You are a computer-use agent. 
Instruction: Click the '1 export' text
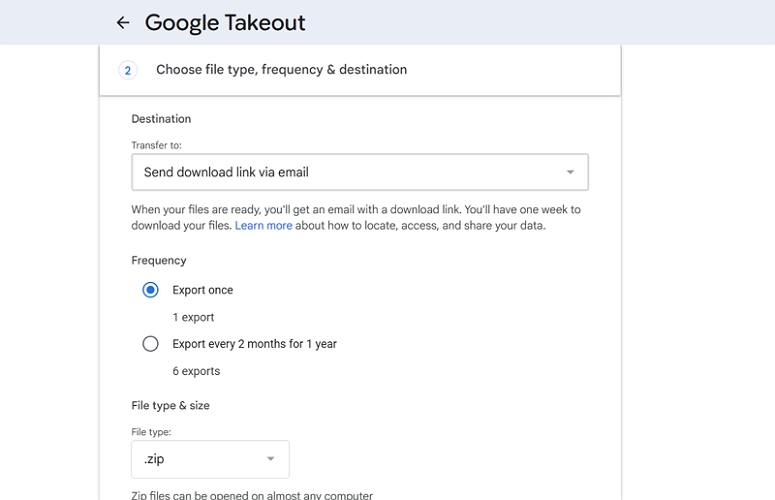coord(193,317)
